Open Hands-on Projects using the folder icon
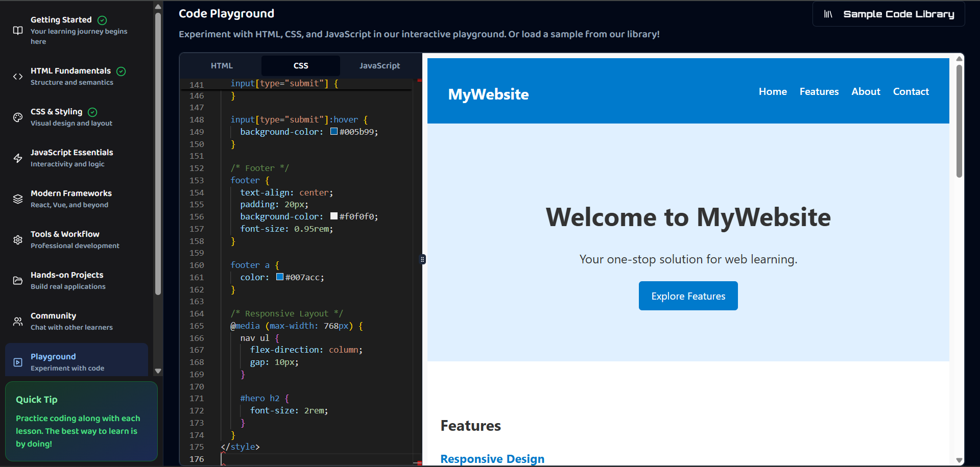Image resolution: width=980 pixels, height=467 pixels. [18, 281]
